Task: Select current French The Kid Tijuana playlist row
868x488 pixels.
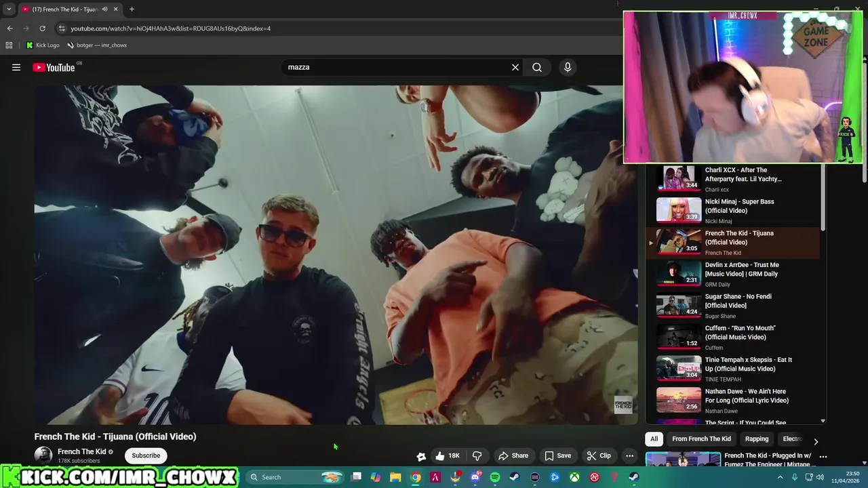Action: pos(732,242)
